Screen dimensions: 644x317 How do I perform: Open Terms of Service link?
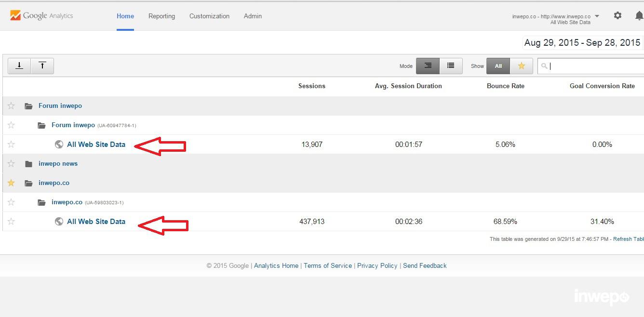[328, 265]
